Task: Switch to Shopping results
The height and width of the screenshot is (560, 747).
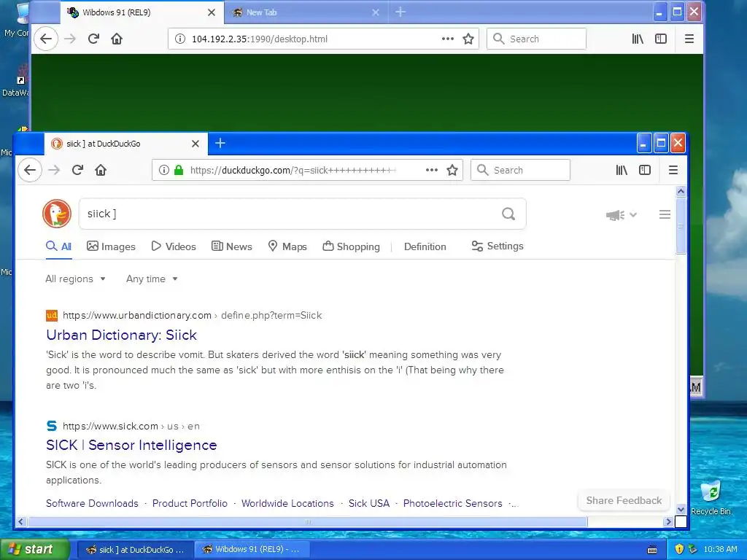Action: (351, 246)
